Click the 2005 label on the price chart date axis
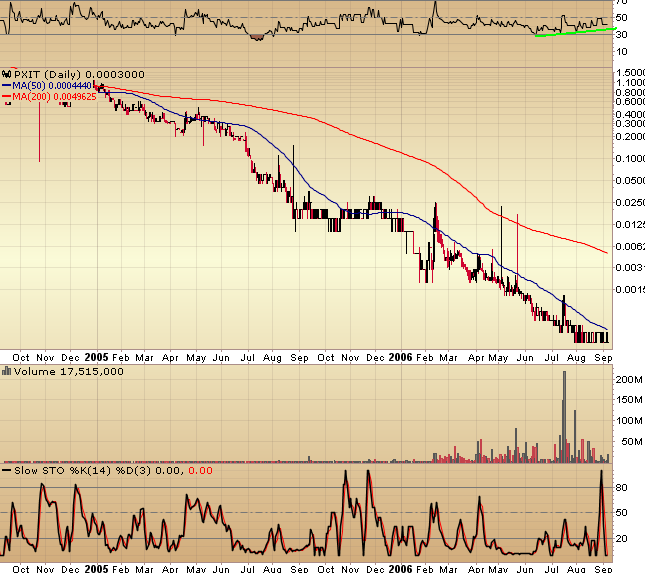This screenshot has height=575, width=645. 97,357
